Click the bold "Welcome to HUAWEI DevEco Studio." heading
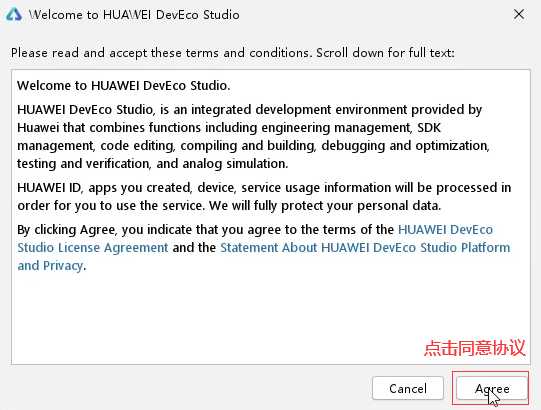The width and height of the screenshot is (541, 410). pyautogui.click(x=124, y=85)
